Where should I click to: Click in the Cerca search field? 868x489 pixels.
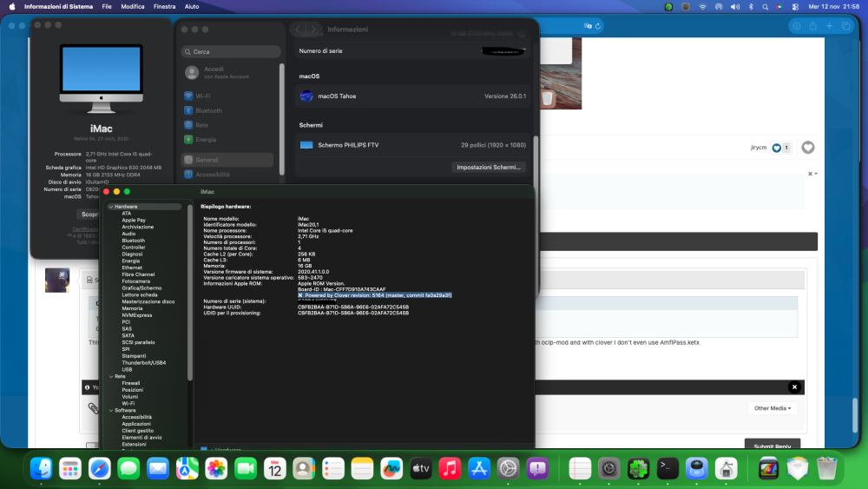click(x=231, y=51)
